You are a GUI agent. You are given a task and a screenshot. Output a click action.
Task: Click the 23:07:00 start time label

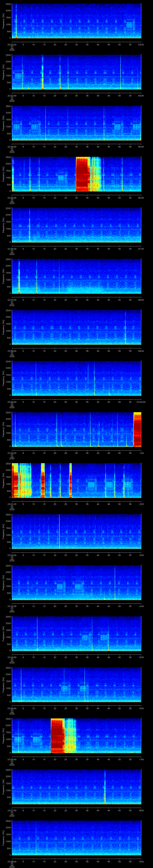point(12,811)
